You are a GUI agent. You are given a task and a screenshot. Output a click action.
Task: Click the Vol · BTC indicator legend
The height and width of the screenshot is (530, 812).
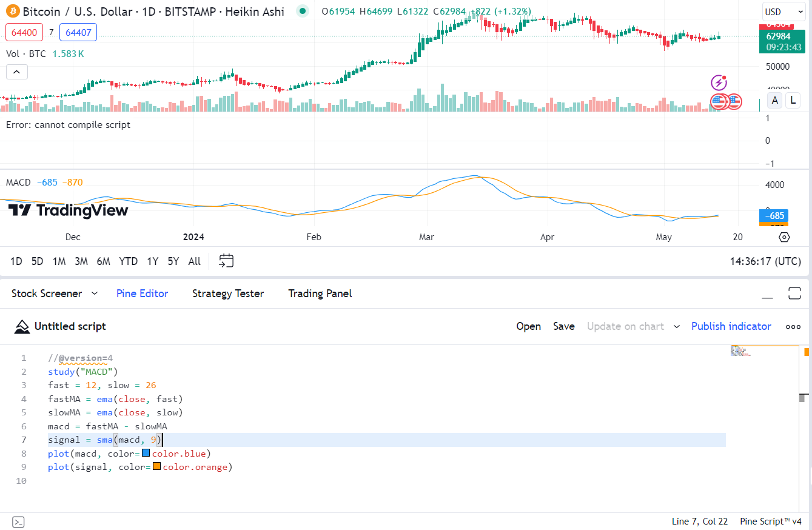(26, 54)
